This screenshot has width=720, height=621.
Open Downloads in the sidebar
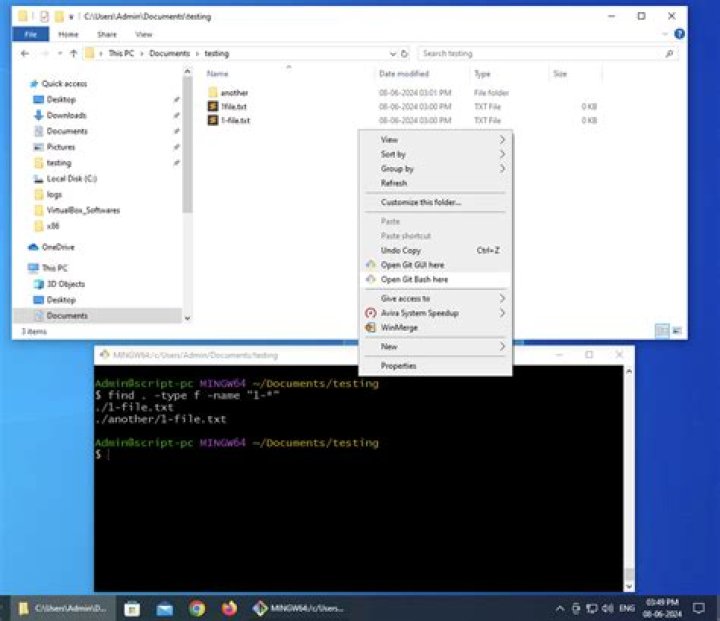pos(67,115)
